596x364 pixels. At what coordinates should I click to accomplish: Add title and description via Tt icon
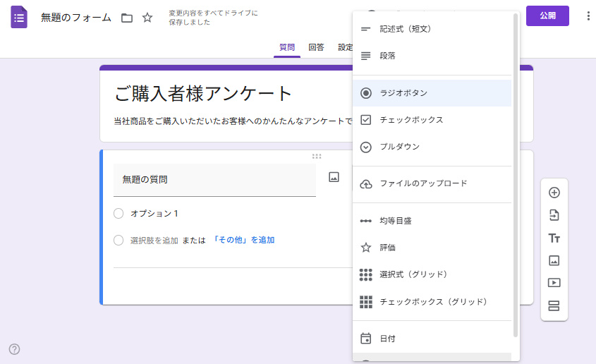tap(554, 238)
